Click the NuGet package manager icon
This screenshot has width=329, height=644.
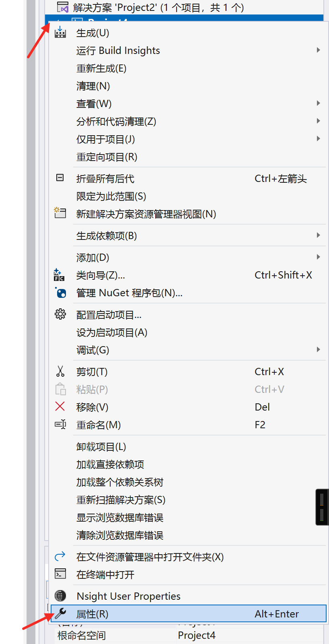pos(60,293)
